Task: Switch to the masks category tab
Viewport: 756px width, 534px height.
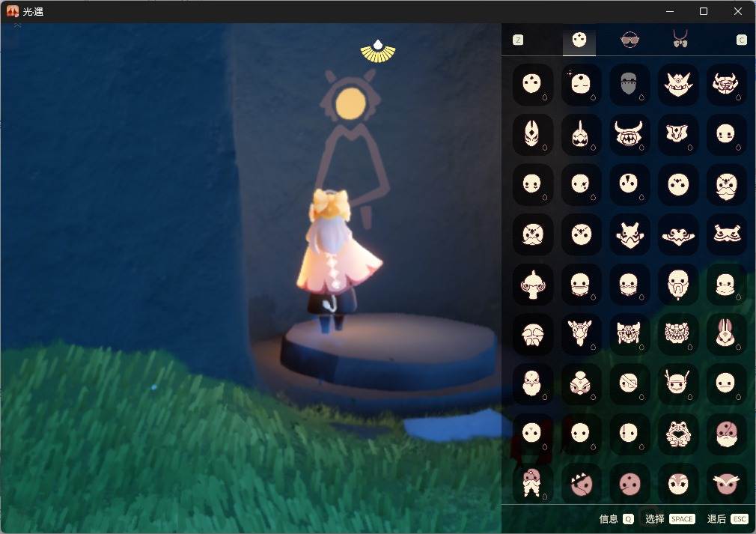Action: (579, 40)
